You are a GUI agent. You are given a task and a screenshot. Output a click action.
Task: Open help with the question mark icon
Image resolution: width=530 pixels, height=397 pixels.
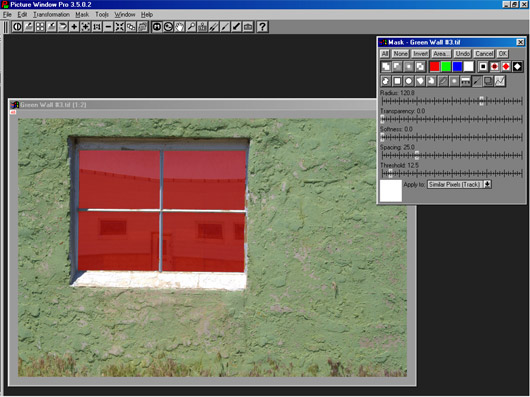tap(262, 27)
